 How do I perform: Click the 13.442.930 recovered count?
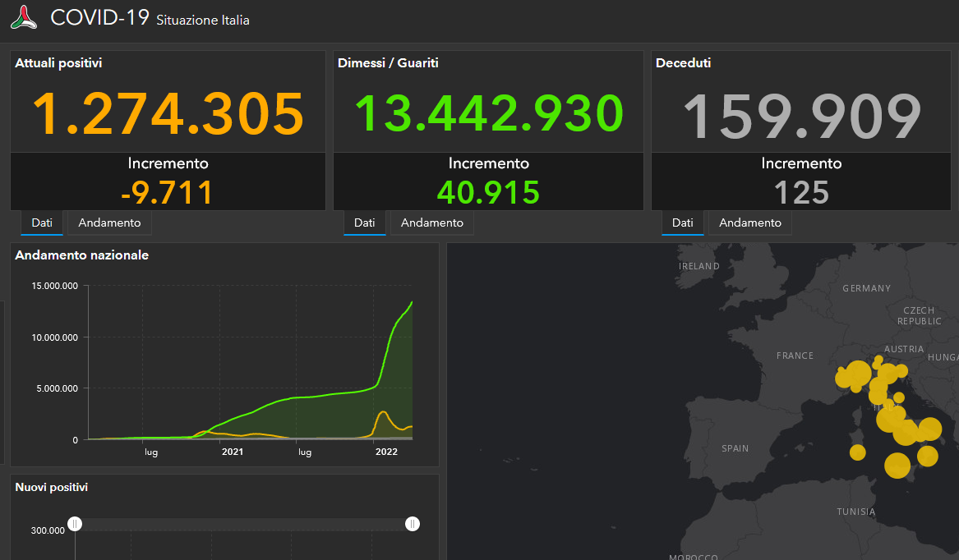(x=489, y=113)
